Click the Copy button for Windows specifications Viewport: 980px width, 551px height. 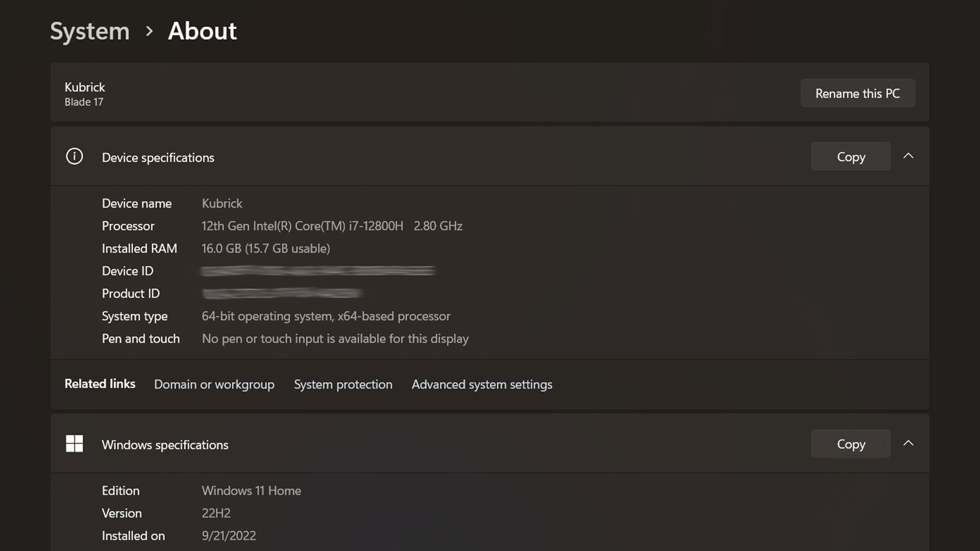click(x=851, y=444)
